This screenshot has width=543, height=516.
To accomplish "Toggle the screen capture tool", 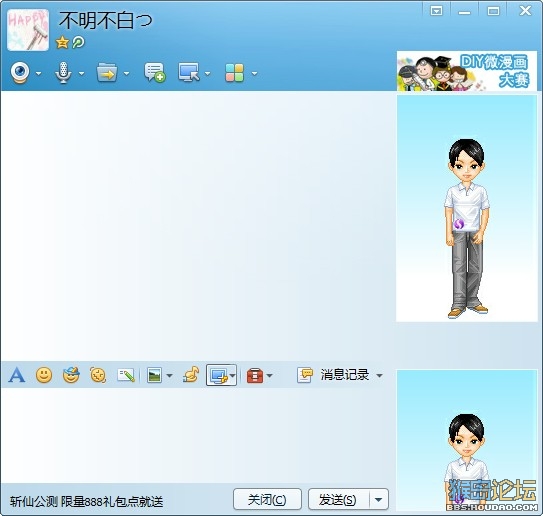I will pyautogui.click(x=218, y=375).
